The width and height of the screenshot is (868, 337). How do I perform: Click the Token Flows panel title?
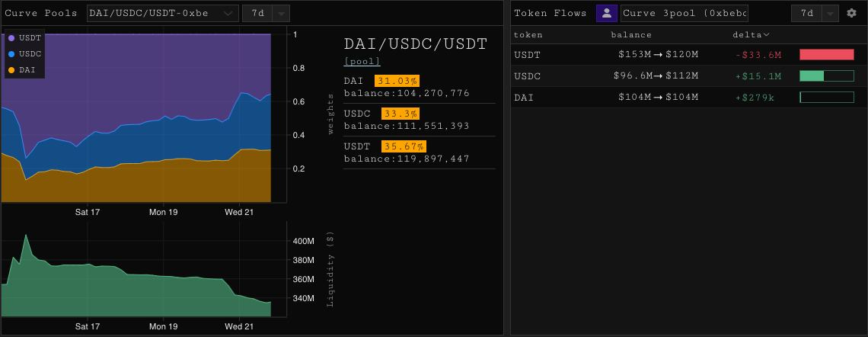[x=550, y=13]
